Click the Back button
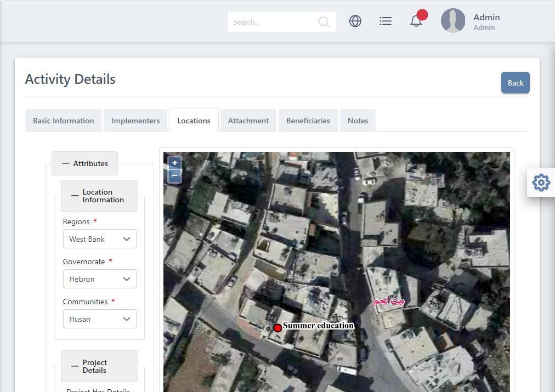The height and width of the screenshot is (392, 555). (516, 83)
